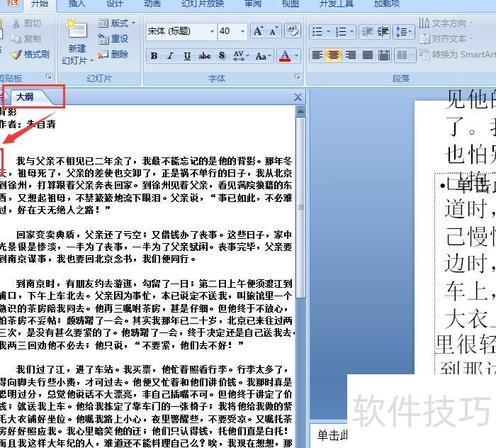This screenshot has width=496, height=448.
Task: Click the notes area 单击此处
Action: coord(332,435)
